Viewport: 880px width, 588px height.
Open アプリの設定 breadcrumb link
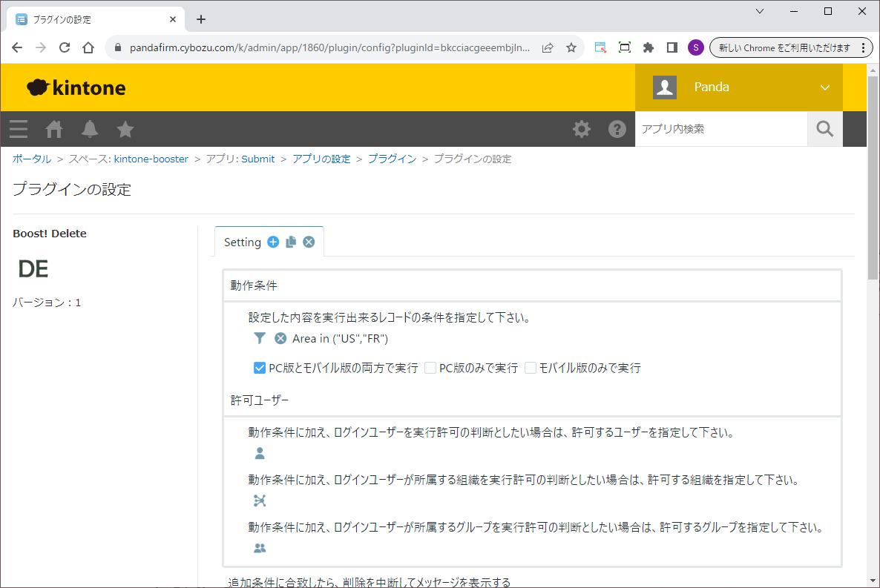pos(321,159)
